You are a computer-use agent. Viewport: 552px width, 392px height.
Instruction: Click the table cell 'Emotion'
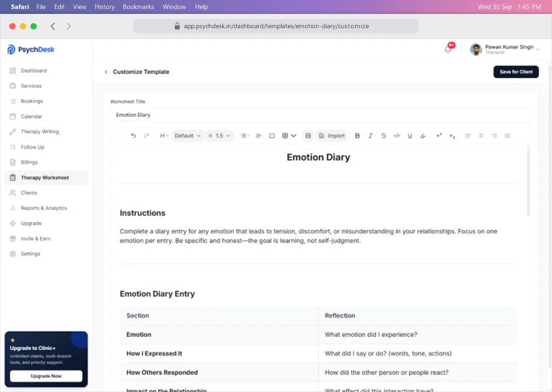point(219,334)
